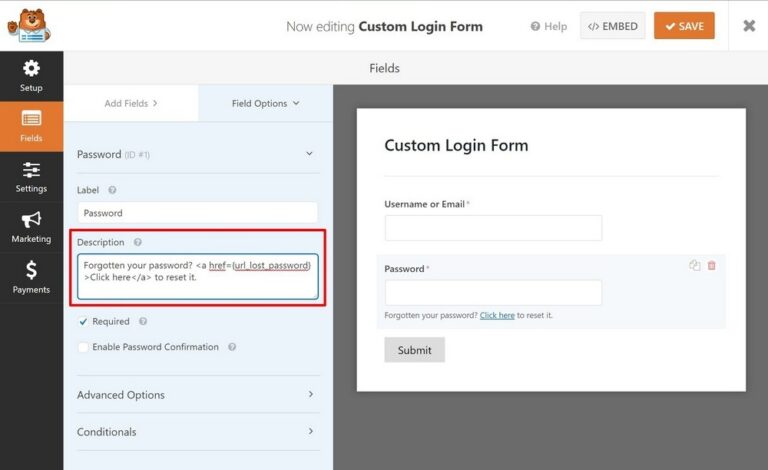Switch to the Add Fields tab
Viewport: 768px width, 470px height.
click(x=131, y=103)
